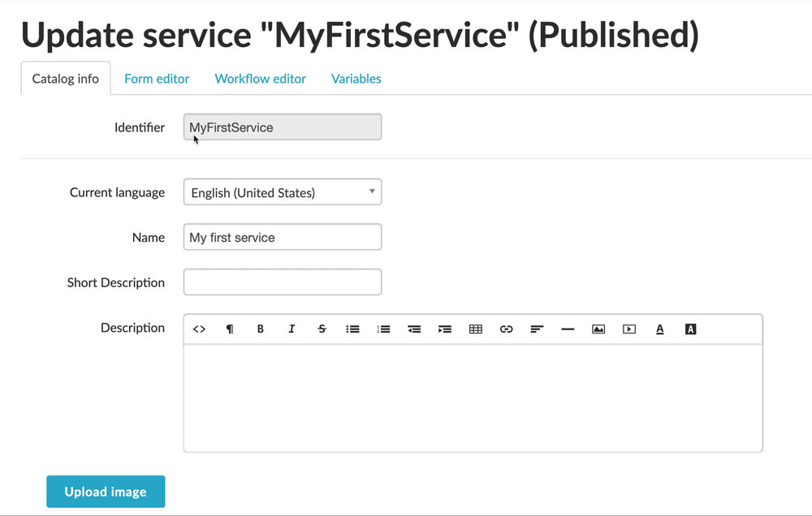Click the outdent icon

tap(414, 329)
